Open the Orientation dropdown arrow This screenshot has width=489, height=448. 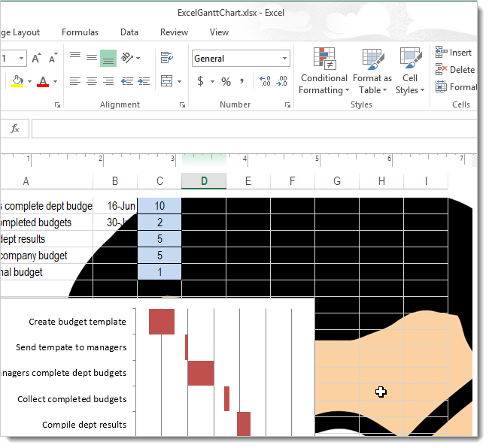coord(138,59)
